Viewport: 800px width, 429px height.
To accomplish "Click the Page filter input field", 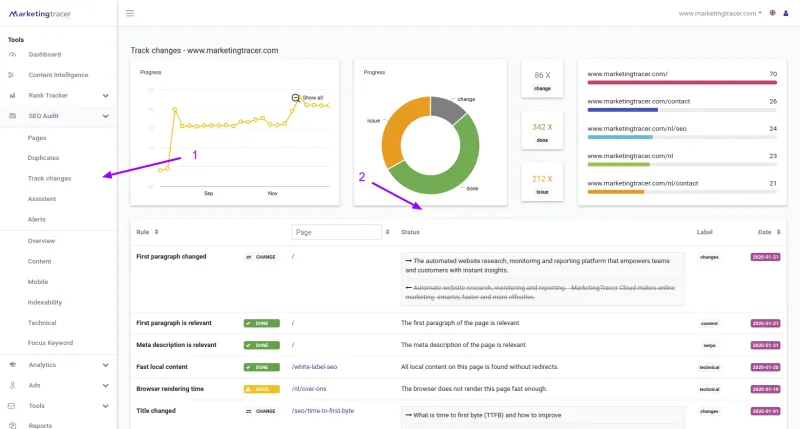I will tap(336, 232).
